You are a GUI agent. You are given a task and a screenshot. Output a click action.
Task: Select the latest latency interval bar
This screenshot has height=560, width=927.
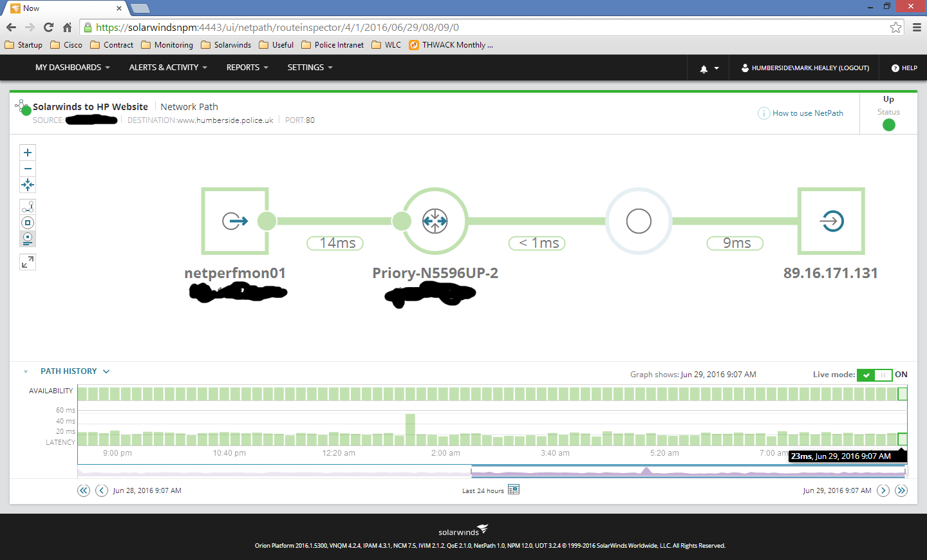tap(903, 439)
